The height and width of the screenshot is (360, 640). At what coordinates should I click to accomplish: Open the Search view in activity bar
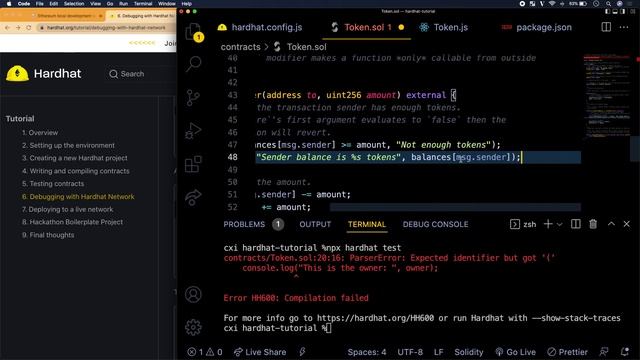193,64
